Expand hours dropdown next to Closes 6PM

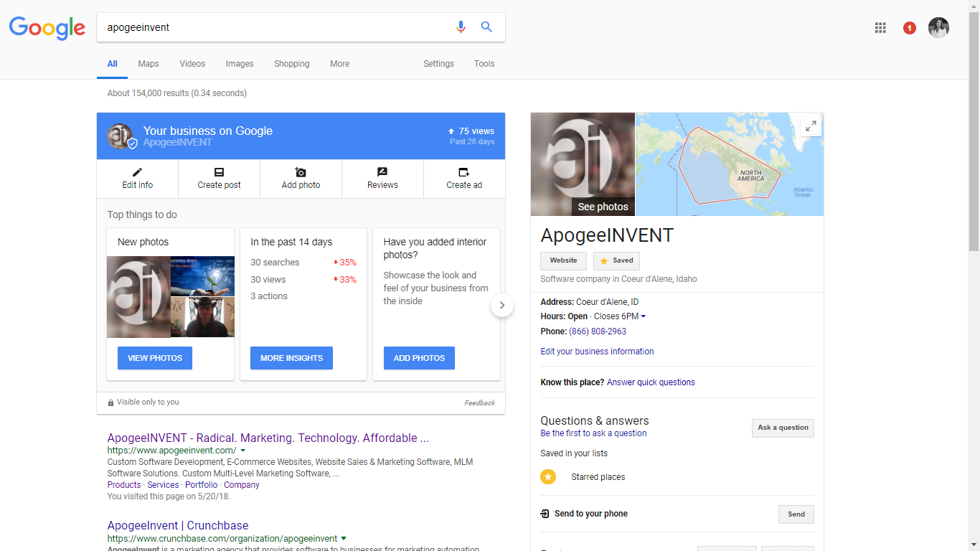pyautogui.click(x=643, y=316)
